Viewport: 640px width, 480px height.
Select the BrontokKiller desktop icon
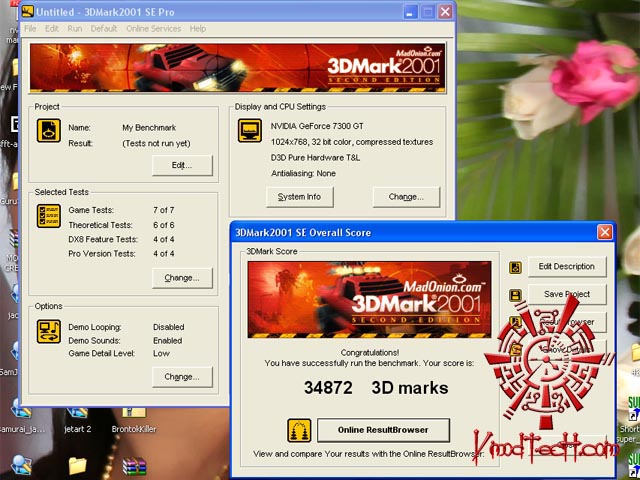134,420
